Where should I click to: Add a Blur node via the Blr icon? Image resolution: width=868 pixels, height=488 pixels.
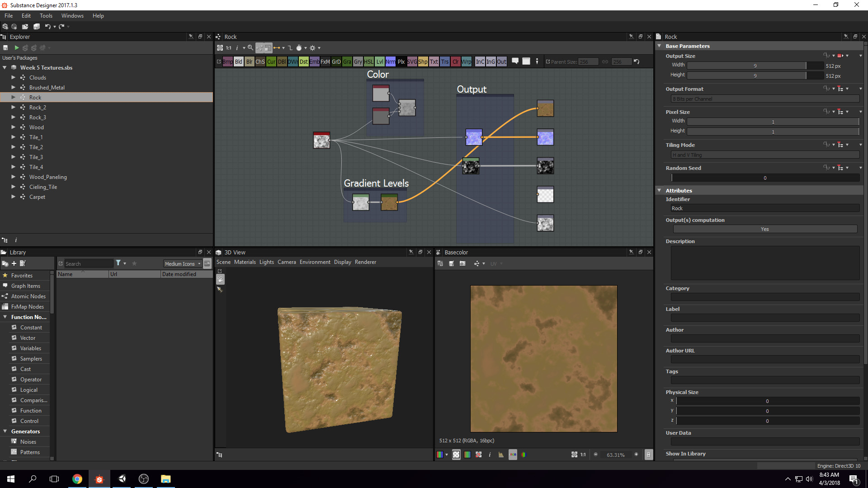(x=249, y=61)
